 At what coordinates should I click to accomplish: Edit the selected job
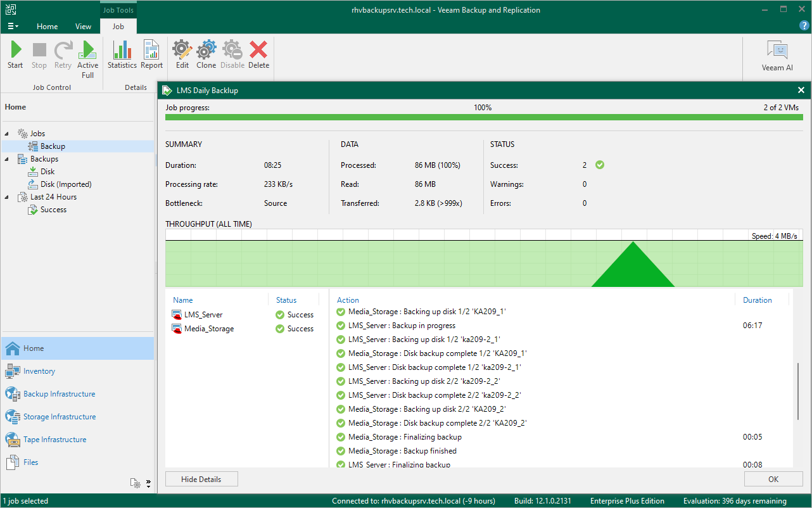[182, 55]
